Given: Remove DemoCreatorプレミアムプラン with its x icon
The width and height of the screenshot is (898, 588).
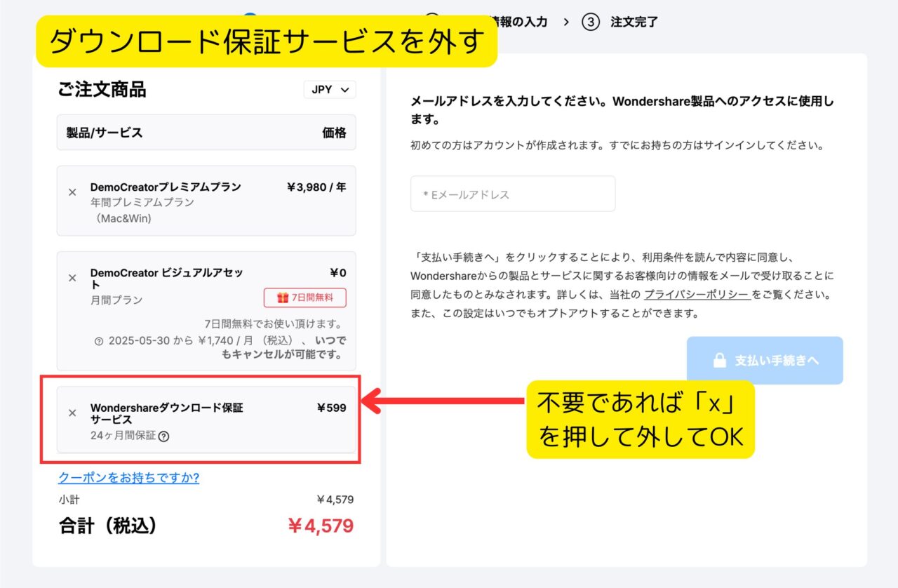Looking at the screenshot, I should coord(72,192).
